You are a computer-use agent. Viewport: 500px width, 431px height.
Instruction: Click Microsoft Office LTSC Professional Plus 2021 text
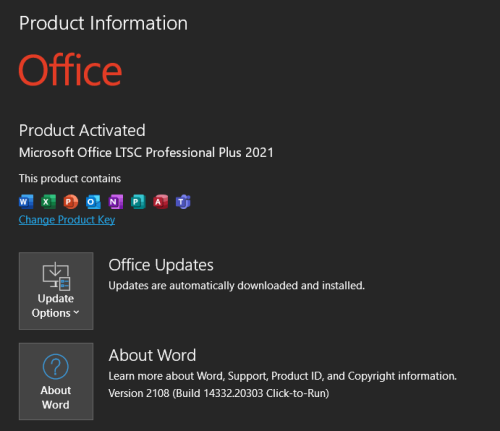pyautogui.click(x=146, y=153)
